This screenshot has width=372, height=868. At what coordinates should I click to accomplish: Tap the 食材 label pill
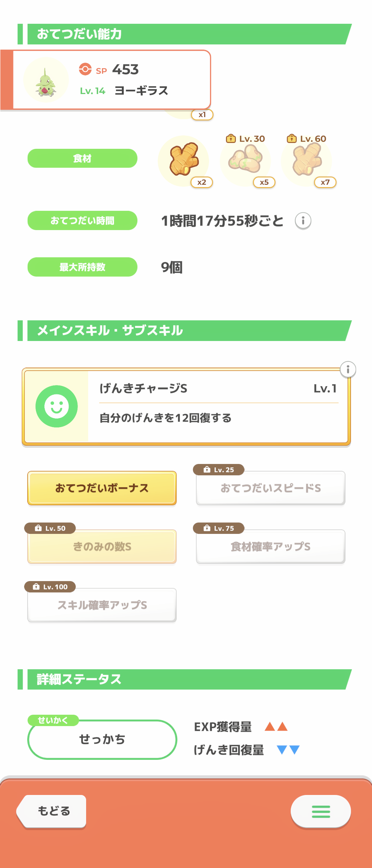click(82, 158)
